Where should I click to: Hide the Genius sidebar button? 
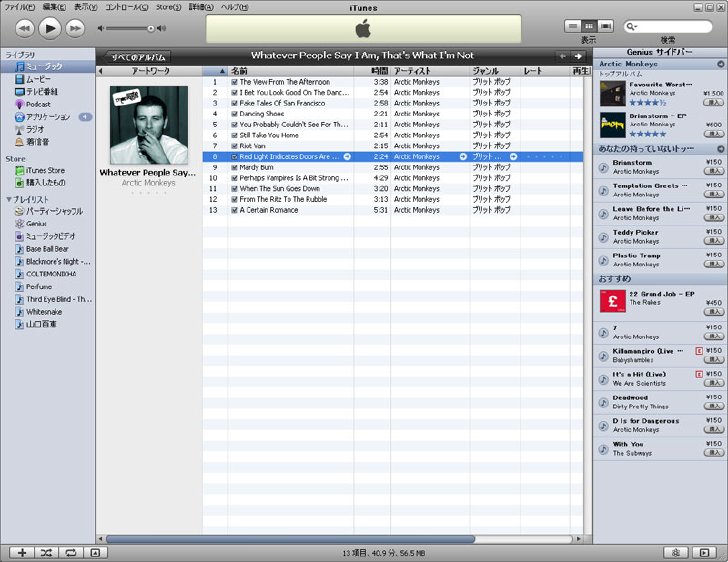(x=704, y=553)
